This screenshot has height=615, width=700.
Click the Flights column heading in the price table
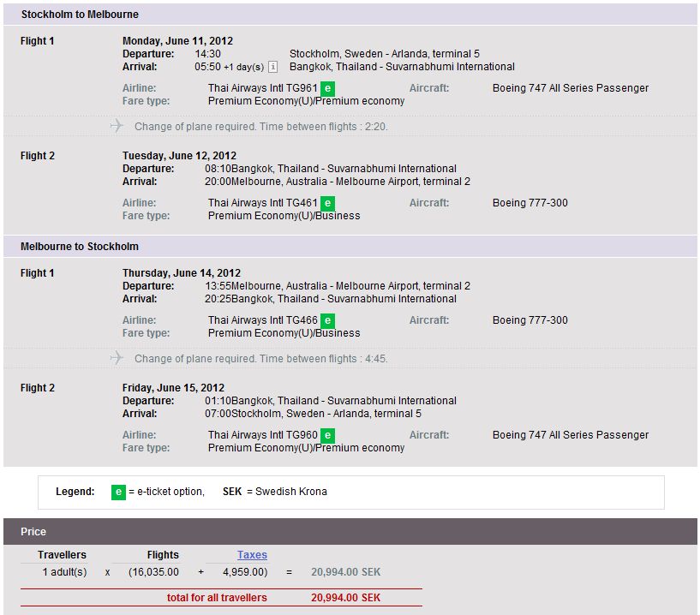click(x=163, y=555)
